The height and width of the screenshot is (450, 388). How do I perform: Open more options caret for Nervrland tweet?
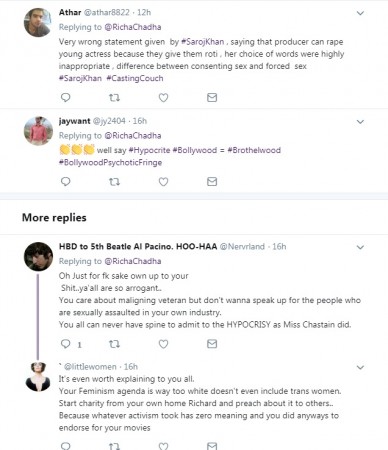pyautogui.click(x=360, y=247)
